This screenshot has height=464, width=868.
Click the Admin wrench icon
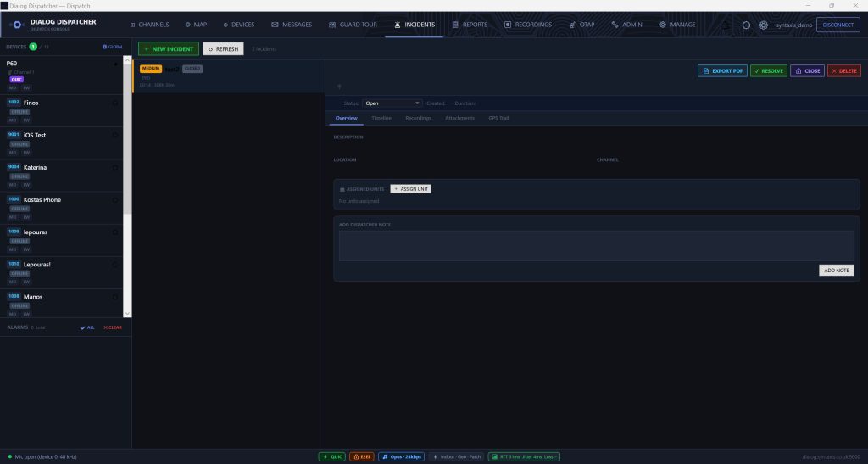click(x=615, y=25)
